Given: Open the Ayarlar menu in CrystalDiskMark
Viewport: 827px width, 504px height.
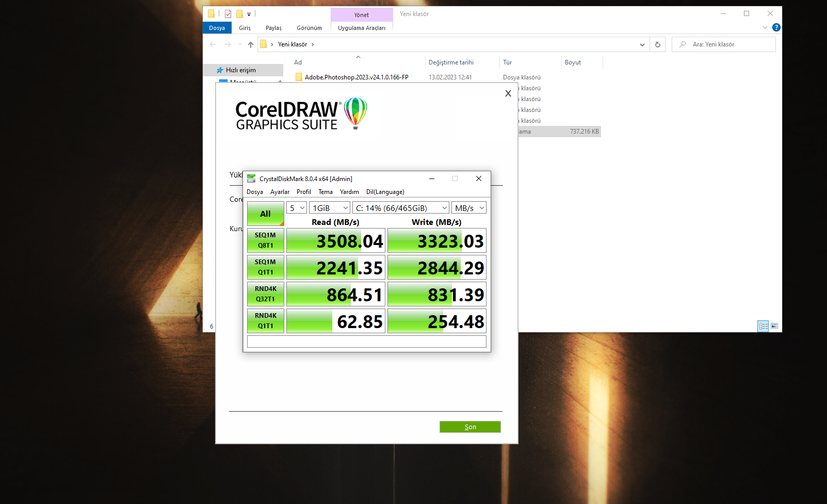Looking at the screenshot, I should 280,192.
